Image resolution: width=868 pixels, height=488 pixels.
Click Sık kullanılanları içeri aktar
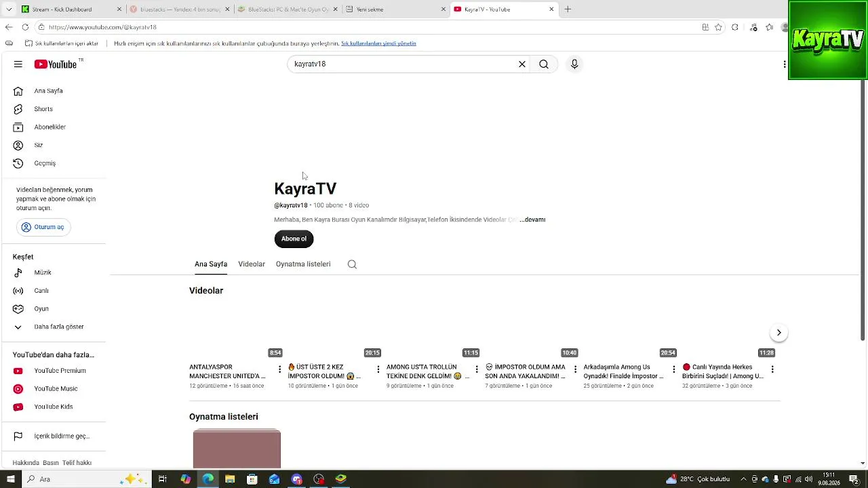[61, 43]
